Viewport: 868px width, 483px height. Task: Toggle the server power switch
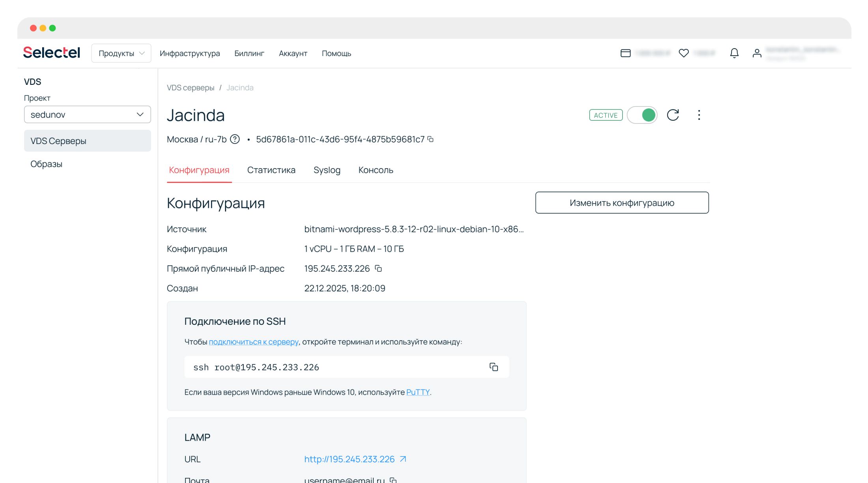pyautogui.click(x=642, y=115)
